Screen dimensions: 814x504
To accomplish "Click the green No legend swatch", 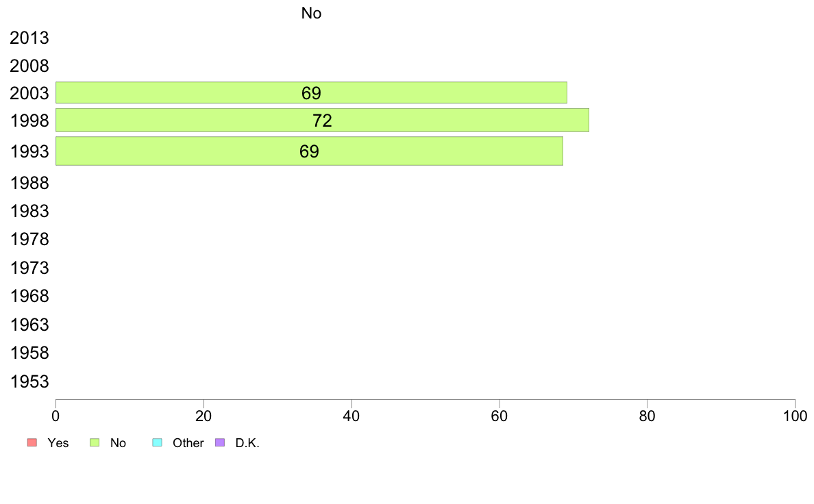I will [95, 442].
